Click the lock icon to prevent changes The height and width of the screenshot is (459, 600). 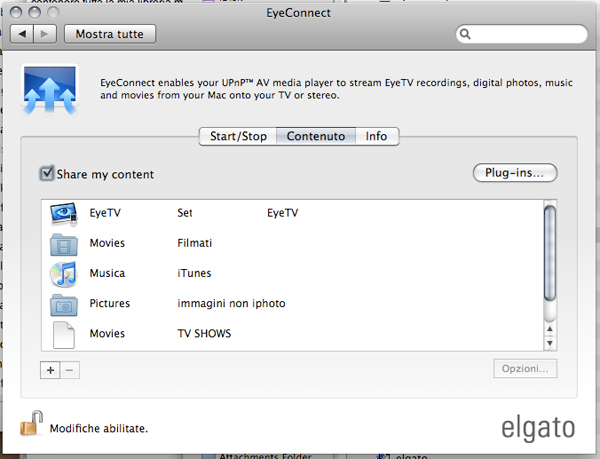32,424
